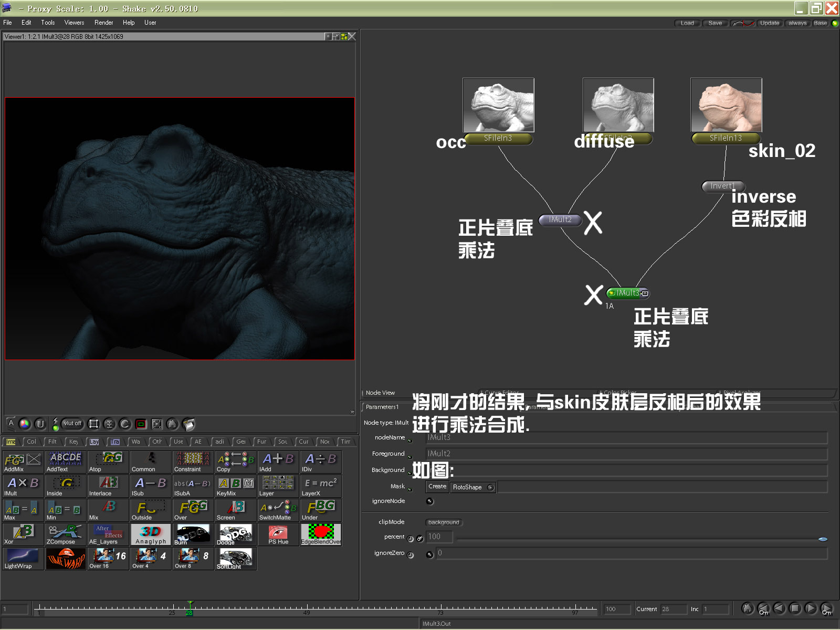The height and width of the screenshot is (630, 840).
Task: Add the Inside node
Action: tap(65, 486)
